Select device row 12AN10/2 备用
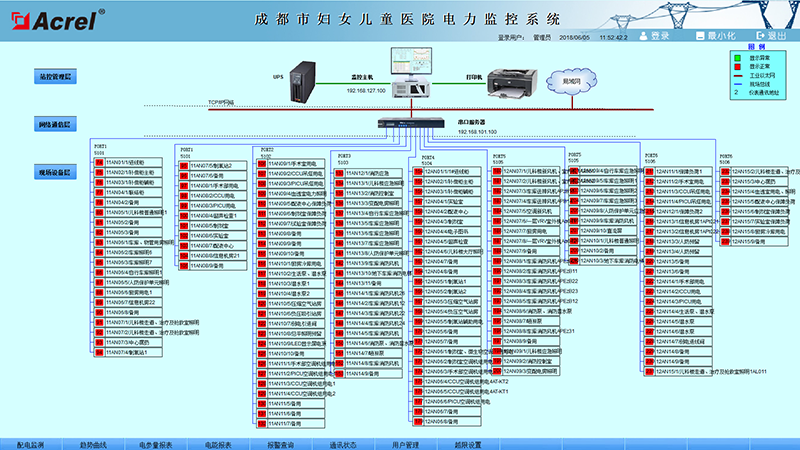This screenshot has height=450, width=800. click(x=603, y=251)
